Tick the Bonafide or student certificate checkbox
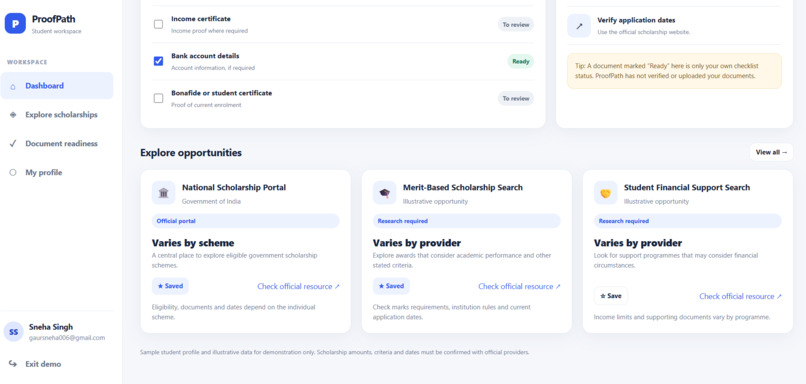 [158, 98]
